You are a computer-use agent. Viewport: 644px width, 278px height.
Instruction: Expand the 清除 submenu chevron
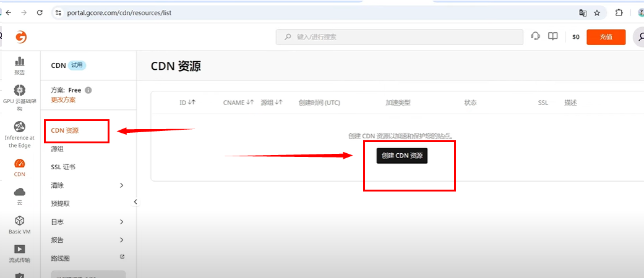pos(122,185)
